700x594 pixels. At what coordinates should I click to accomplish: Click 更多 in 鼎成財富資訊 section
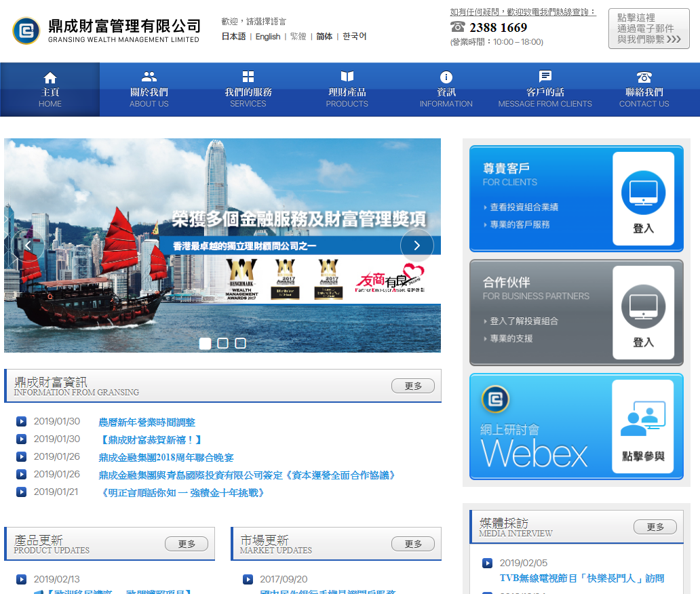[413, 386]
